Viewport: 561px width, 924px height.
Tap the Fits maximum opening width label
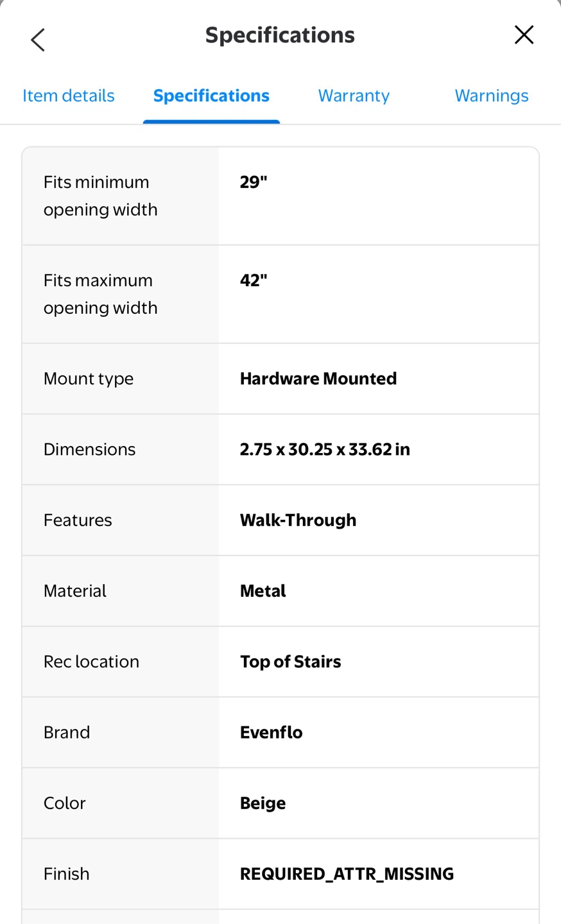coord(101,294)
